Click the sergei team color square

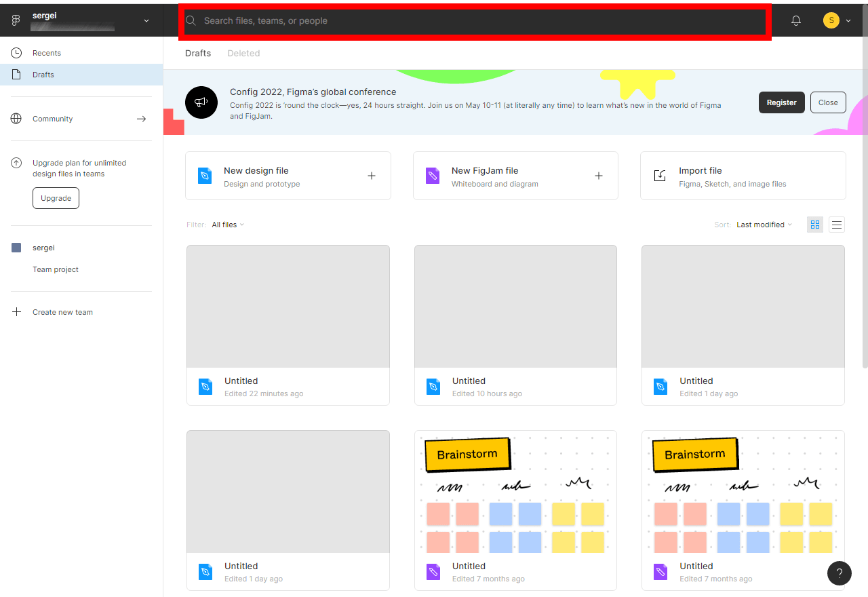(x=17, y=248)
